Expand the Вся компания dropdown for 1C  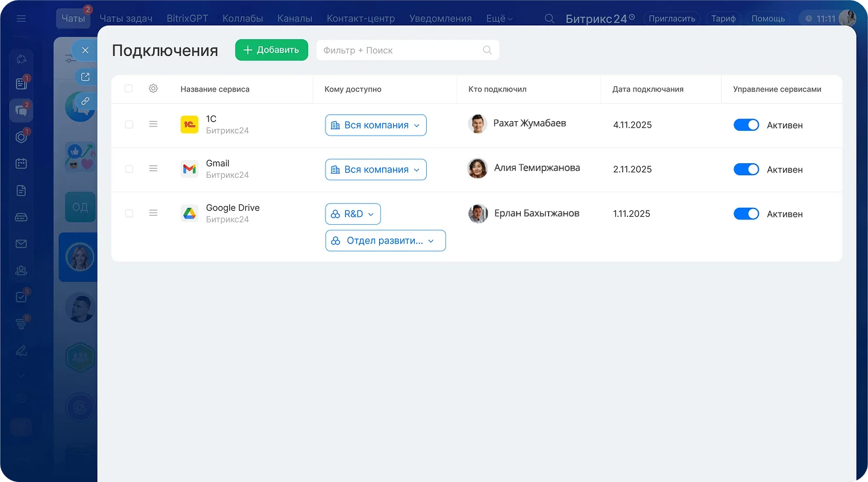pyautogui.click(x=376, y=125)
